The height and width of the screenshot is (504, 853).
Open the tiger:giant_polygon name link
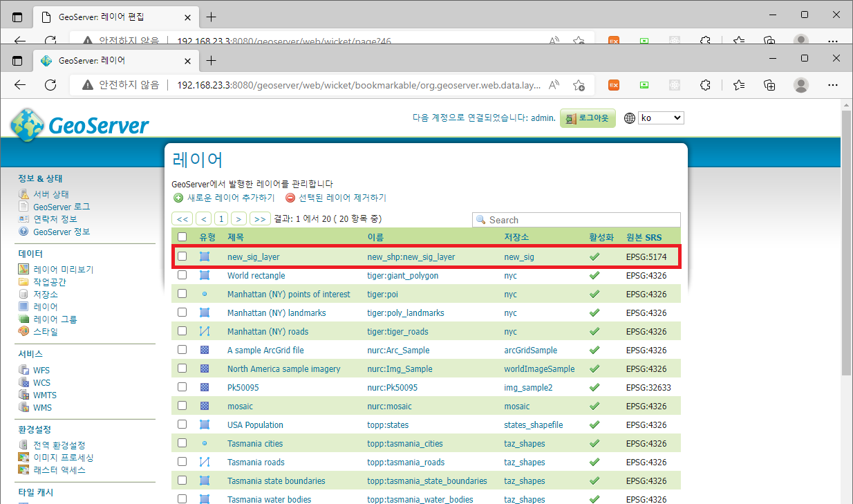click(403, 275)
